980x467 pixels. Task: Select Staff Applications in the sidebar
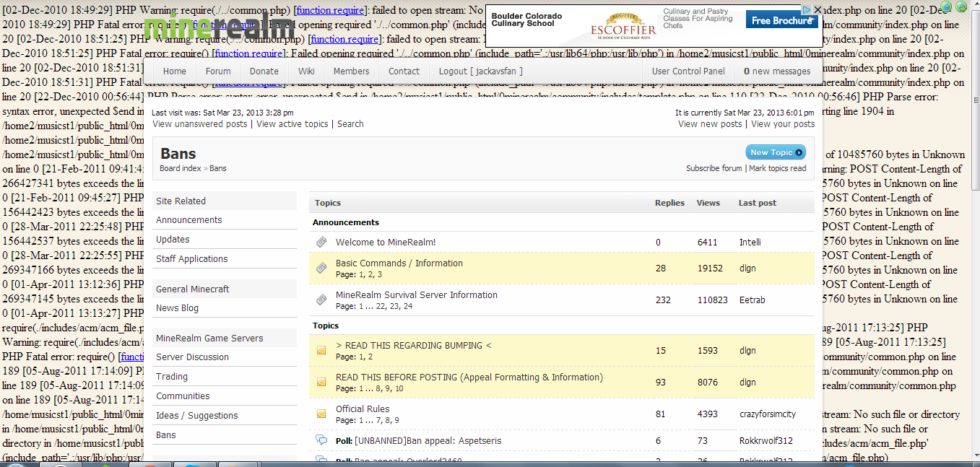point(192,259)
